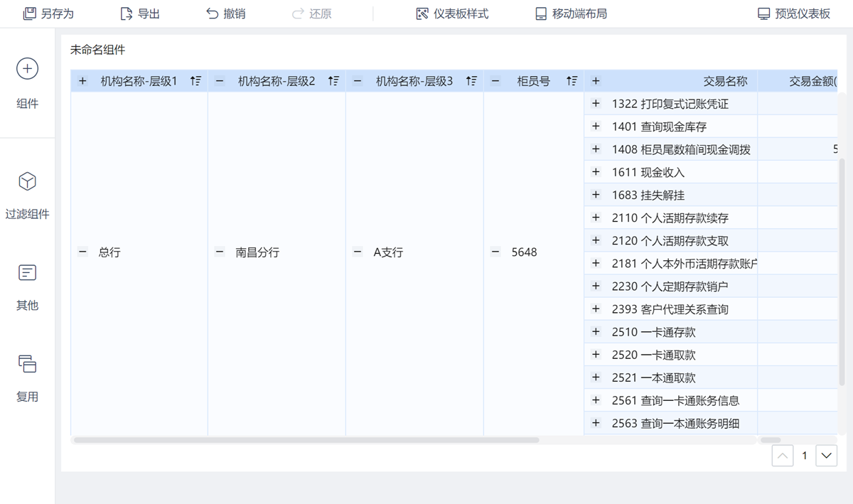Sort the 机构名称-层级2 column
Image resolution: width=853 pixels, height=504 pixels.
pyautogui.click(x=333, y=81)
